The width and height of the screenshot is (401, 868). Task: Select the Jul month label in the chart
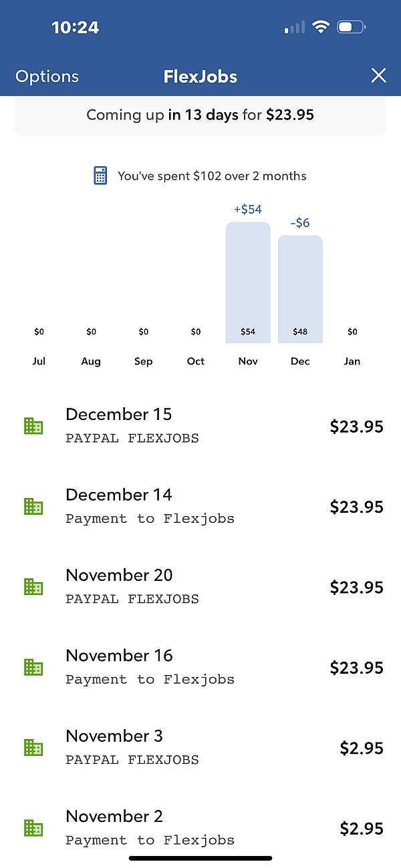click(x=39, y=361)
